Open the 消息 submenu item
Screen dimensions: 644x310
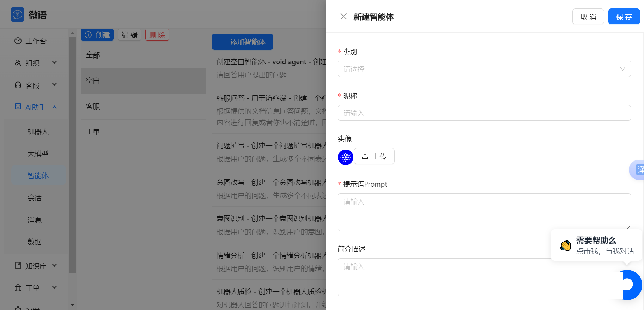pyautogui.click(x=35, y=220)
